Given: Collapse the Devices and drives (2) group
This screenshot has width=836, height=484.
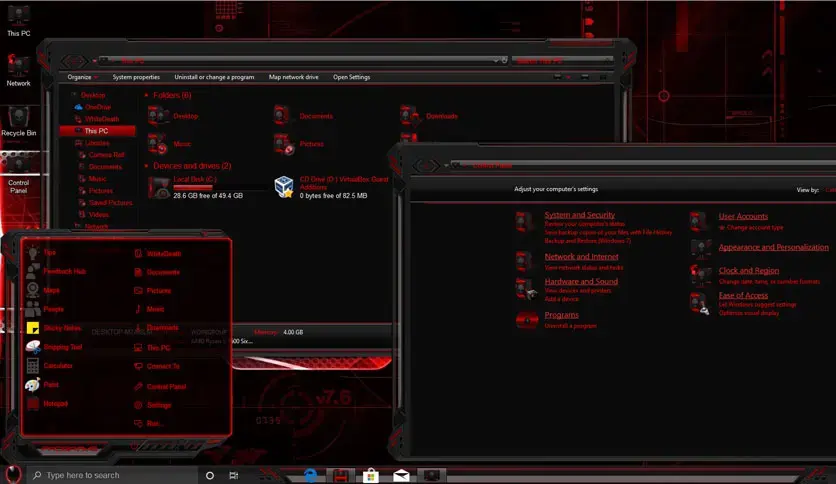Looking at the screenshot, I should [146, 166].
